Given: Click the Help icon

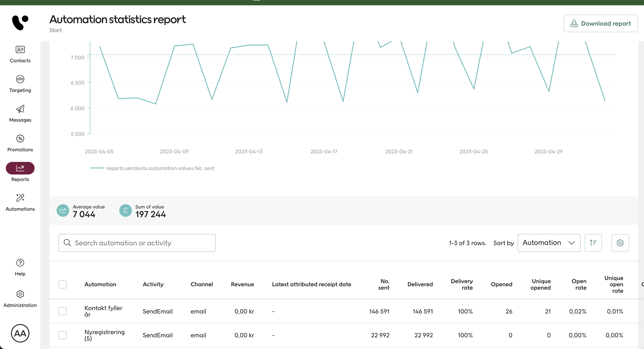Looking at the screenshot, I should tap(20, 266).
